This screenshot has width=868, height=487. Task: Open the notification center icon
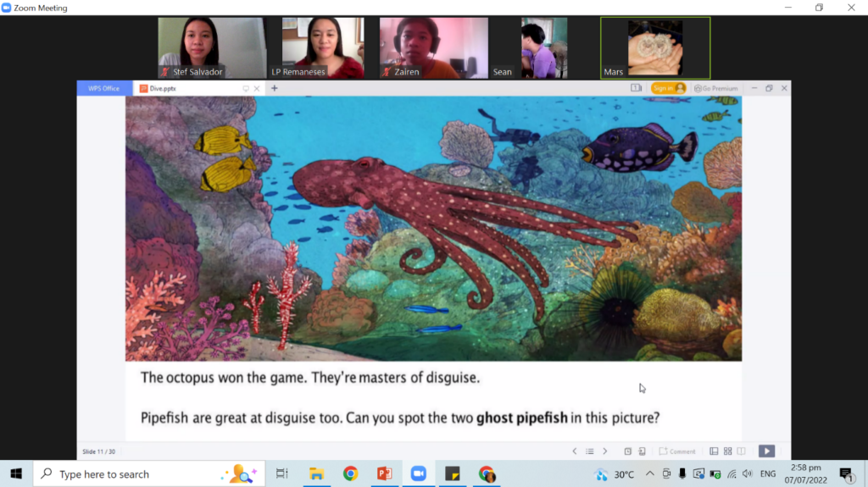[846, 473]
